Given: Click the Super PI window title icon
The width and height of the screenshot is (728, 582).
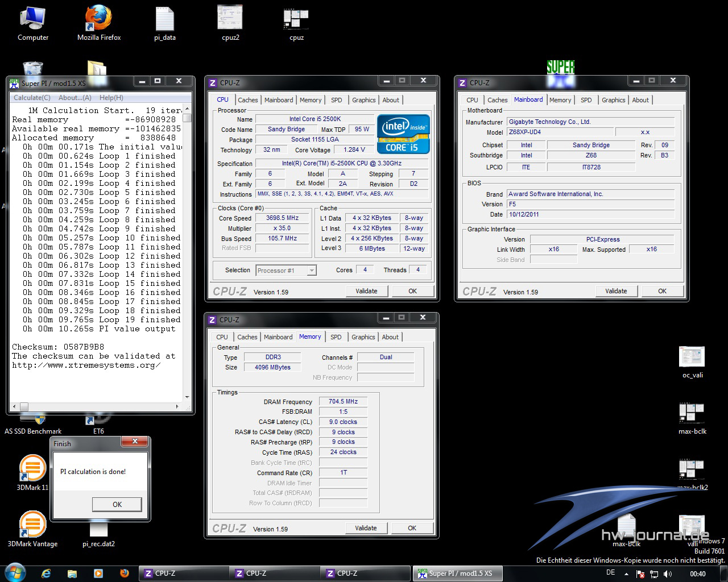Looking at the screenshot, I should pyautogui.click(x=14, y=83).
